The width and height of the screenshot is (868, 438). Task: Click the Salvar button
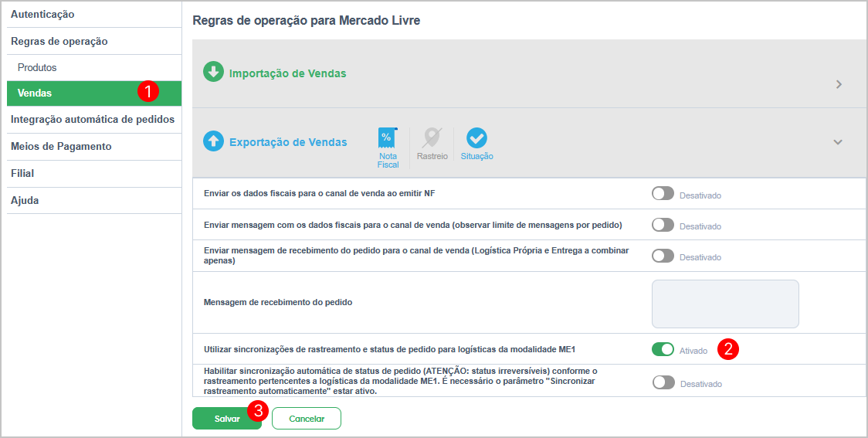click(x=227, y=419)
